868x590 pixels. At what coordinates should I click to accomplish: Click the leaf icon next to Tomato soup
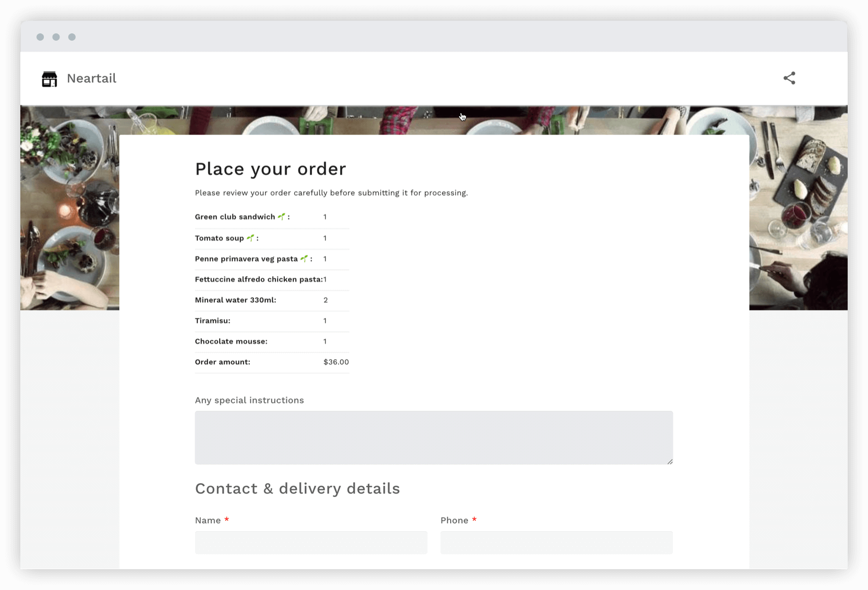pyautogui.click(x=250, y=237)
